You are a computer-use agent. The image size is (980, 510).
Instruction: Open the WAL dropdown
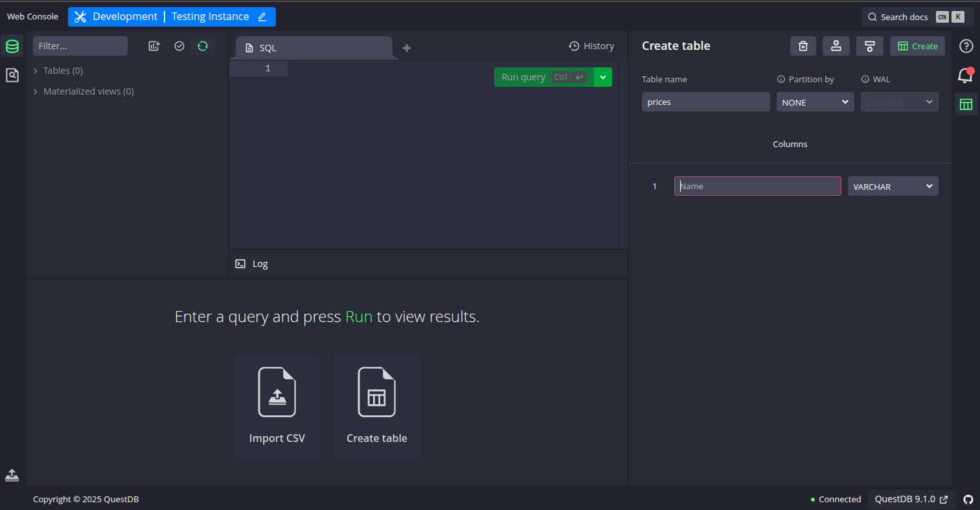[x=899, y=102]
